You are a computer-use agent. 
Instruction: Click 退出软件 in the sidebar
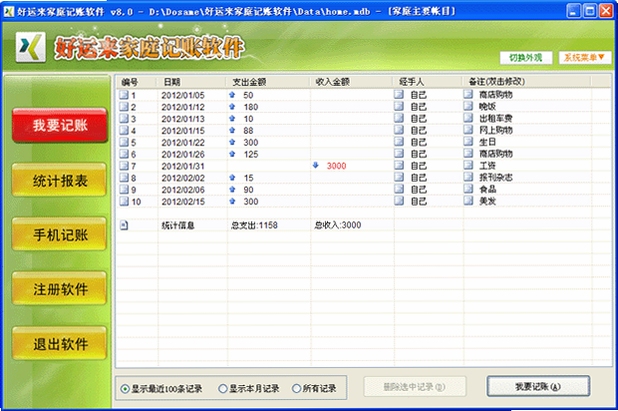60,344
